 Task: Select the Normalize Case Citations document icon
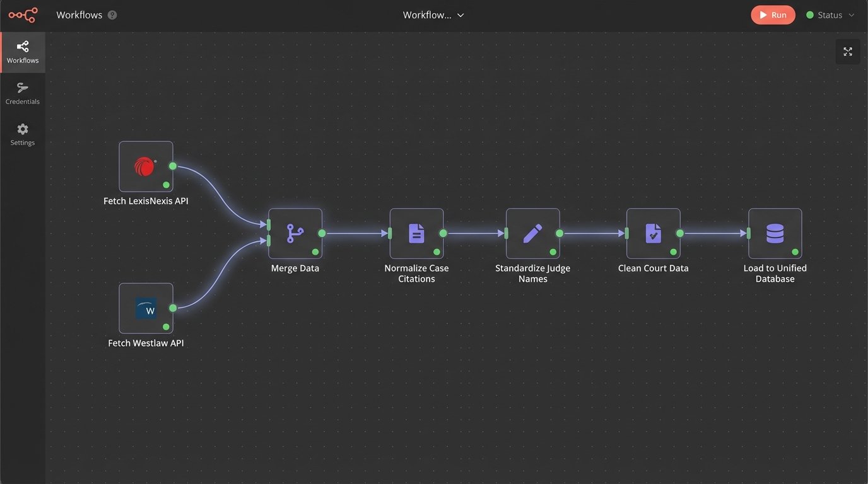[x=416, y=233]
